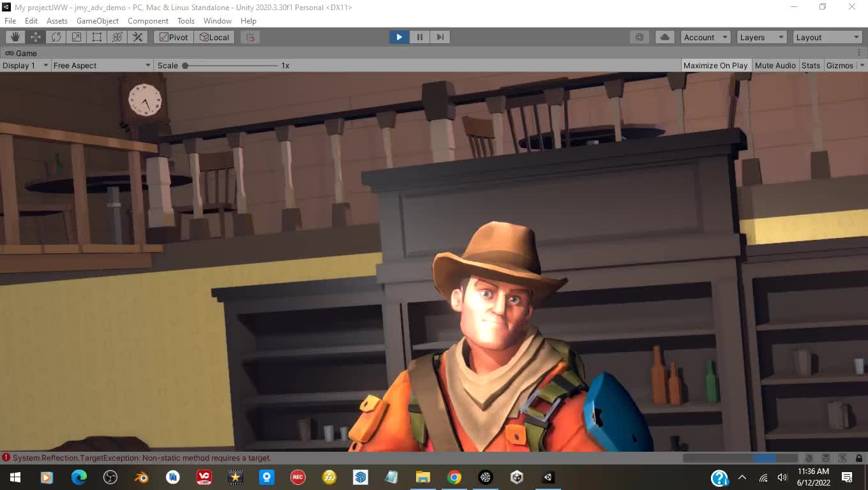This screenshot has width=868, height=490.
Task: Toggle Mute Audio in Game view
Action: coord(775,65)
